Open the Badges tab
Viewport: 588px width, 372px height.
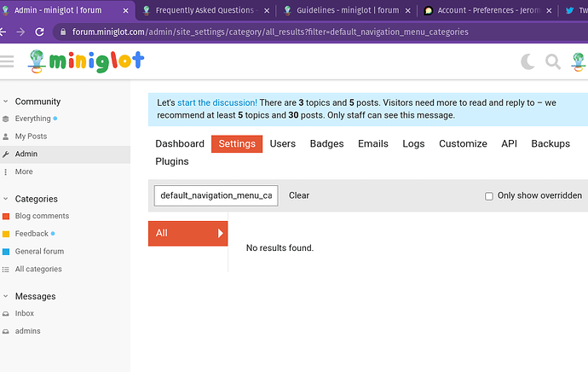click(326, 144)
